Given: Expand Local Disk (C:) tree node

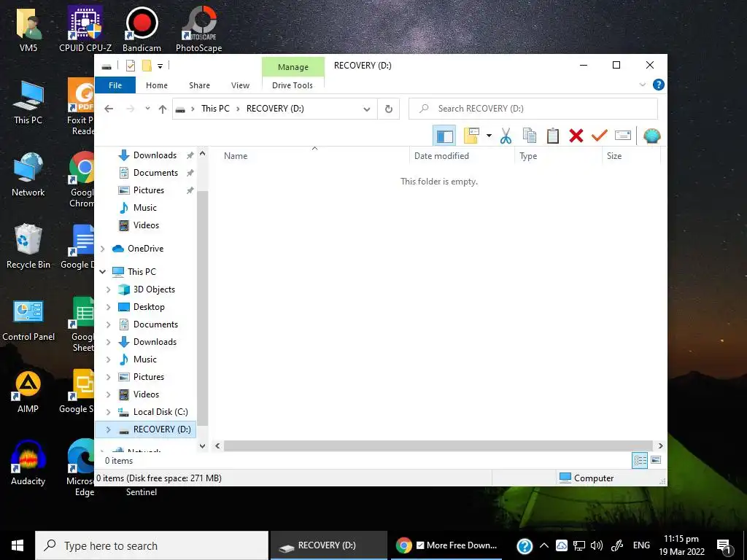Looking at the screenshot, I should coord(108,412).
